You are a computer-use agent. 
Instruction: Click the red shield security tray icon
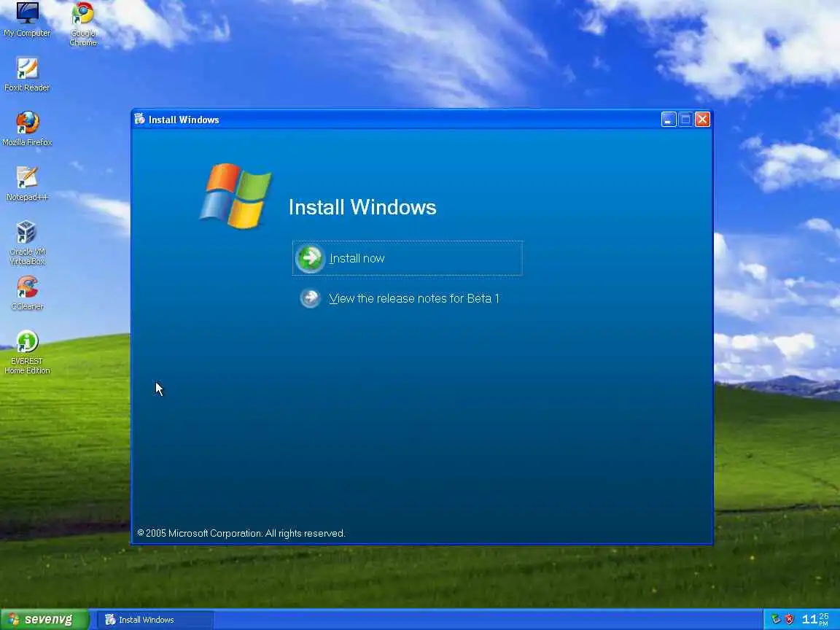tap(789, 620)
